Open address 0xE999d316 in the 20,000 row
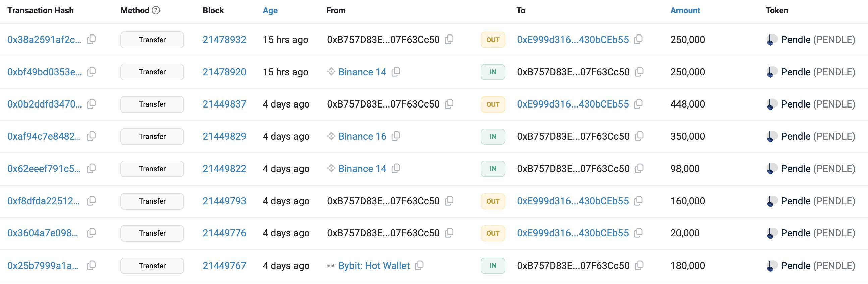Image resolution: width=868 pixels, height=284 pixels. click(x=573, y=233)
